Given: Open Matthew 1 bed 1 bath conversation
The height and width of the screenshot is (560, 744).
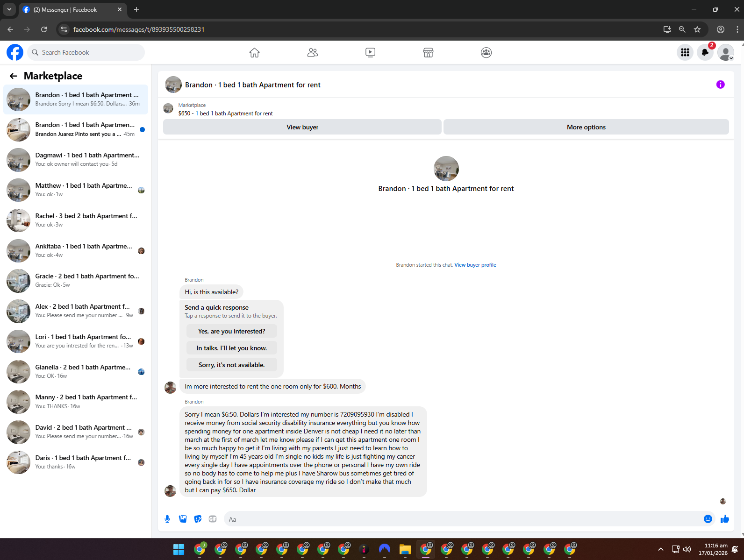Looking at the screenshot, I should [76, 190].
